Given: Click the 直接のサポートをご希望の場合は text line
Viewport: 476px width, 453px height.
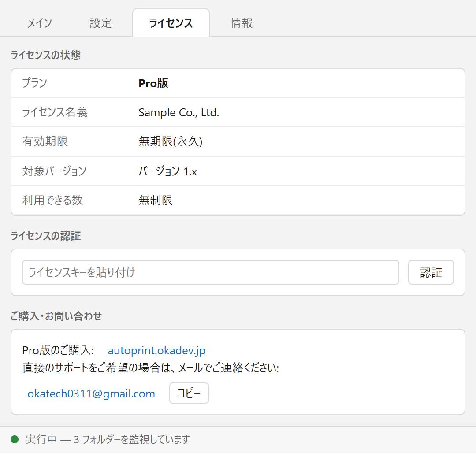Looking at the screenshot, I should click(151, 368).
